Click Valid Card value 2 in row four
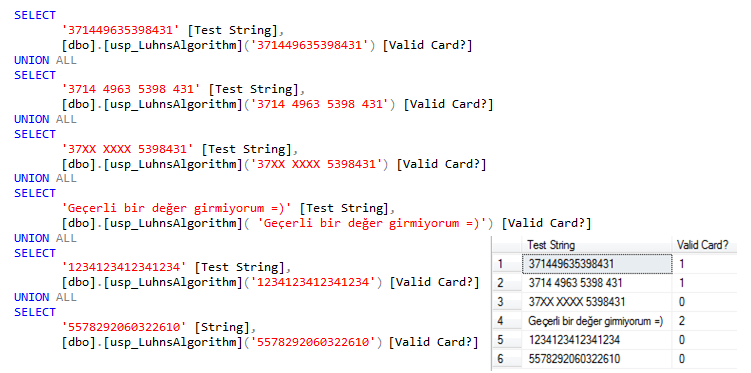Viewport: 751px width, 373px height. tap(705, 321)
